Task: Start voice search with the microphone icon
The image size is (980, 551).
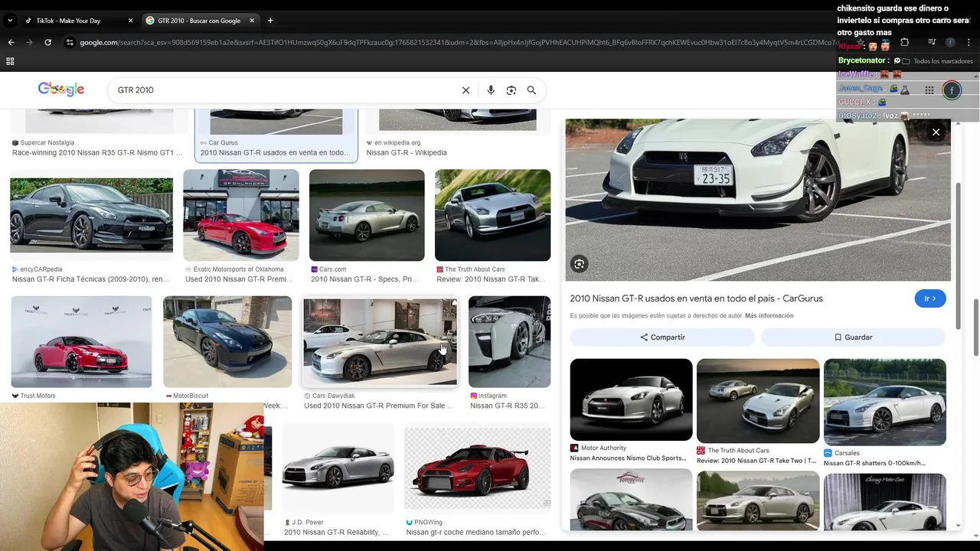Action: (491, 90)
